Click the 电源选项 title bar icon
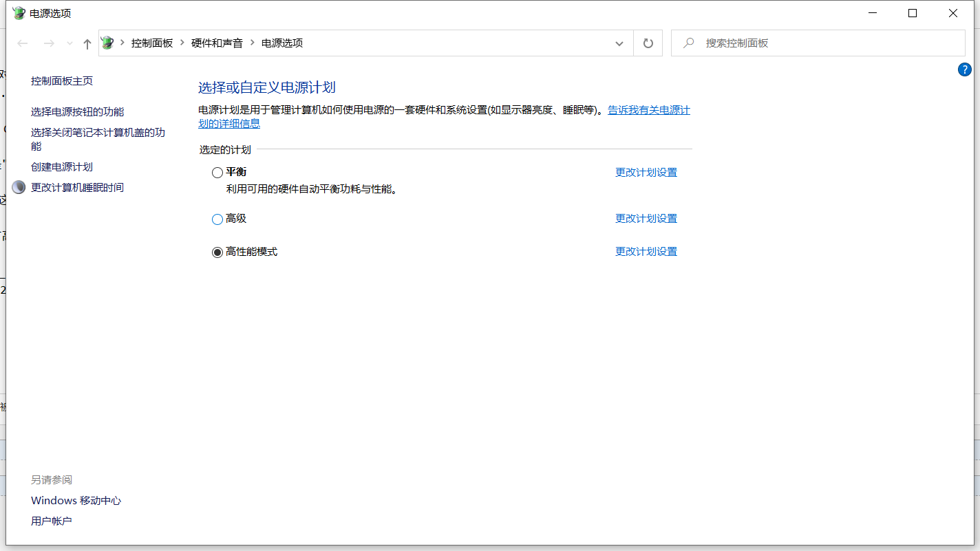This screenshot has height=551, width=980. [19, 13]
